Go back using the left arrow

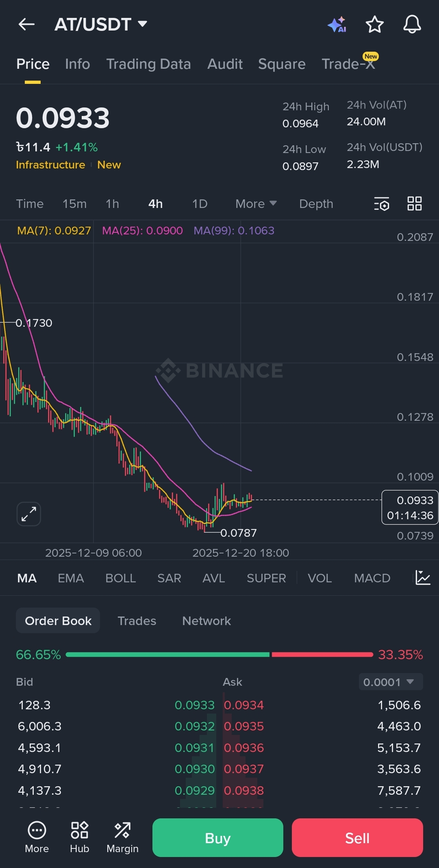(26, 24)
